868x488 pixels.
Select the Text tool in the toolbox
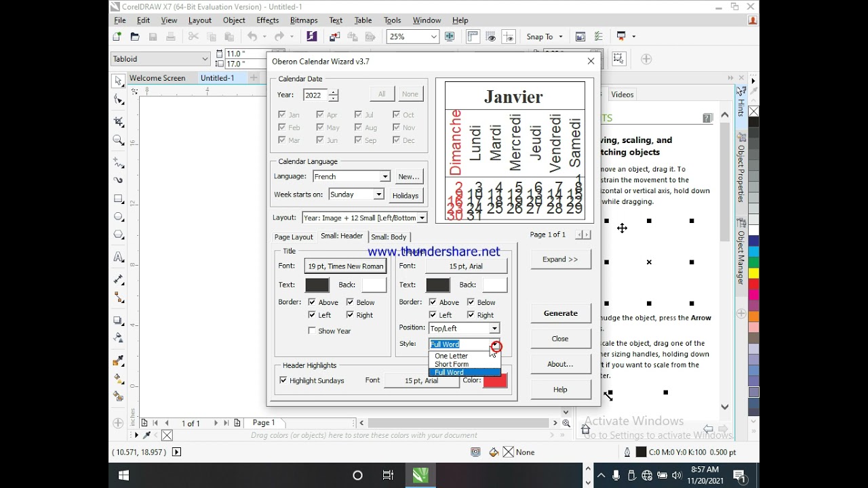pyautogui.click(x=119, y=257)
